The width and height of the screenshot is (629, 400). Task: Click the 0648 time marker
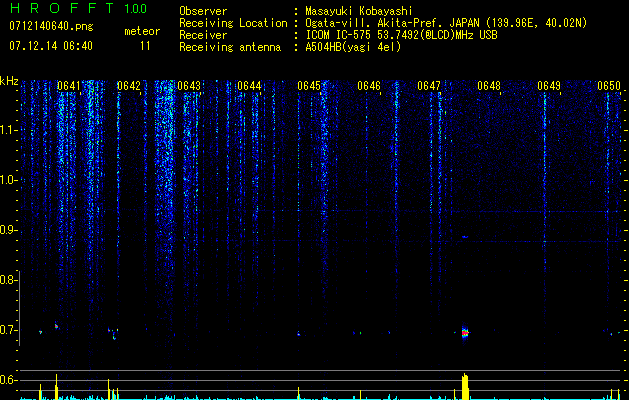pos(489,86)
